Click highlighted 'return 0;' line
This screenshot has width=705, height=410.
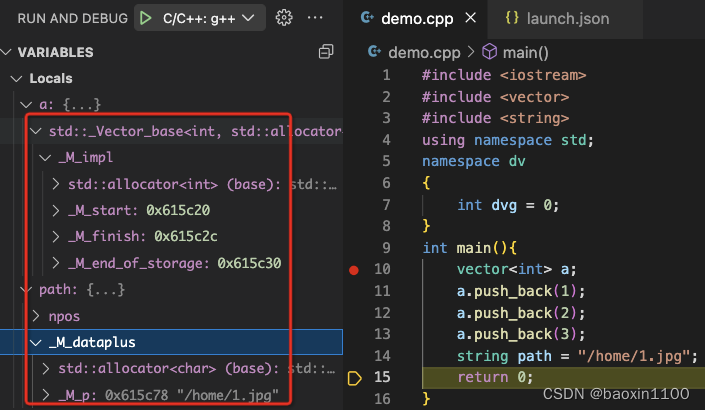(495, 377)
